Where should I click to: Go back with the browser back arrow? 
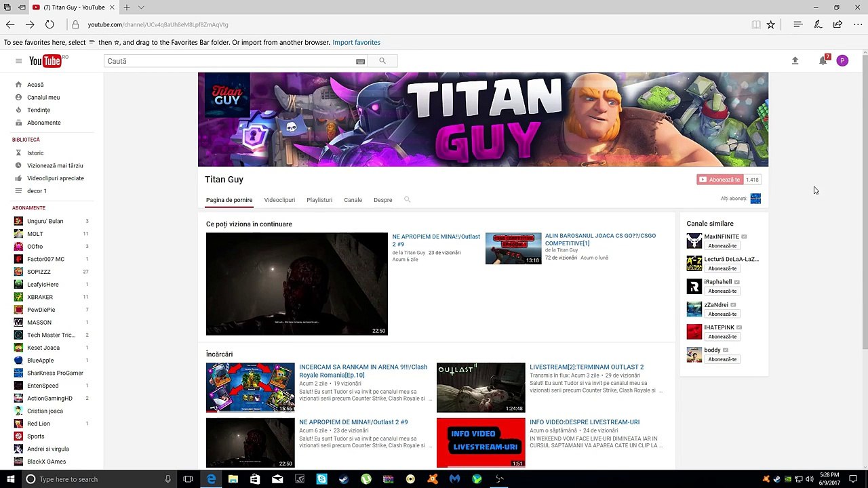pos(10,24)
